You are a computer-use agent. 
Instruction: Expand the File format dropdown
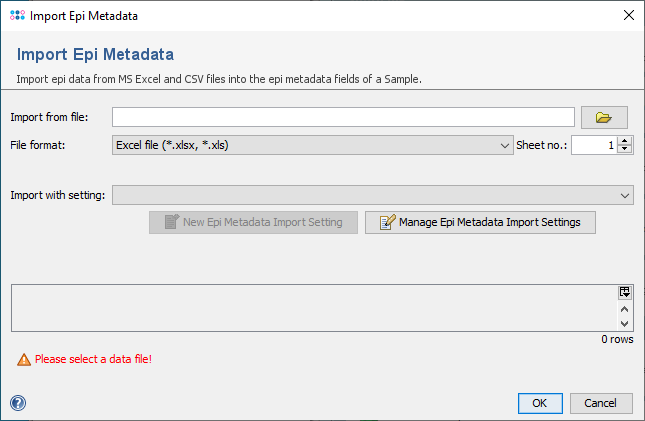tap(505, 145)
